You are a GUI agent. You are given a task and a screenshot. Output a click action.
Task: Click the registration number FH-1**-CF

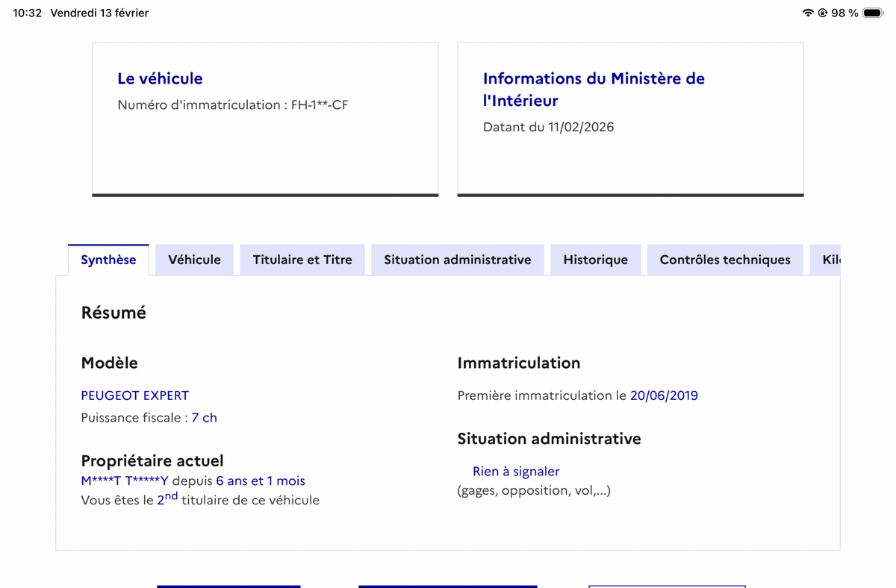coord(320,105)
